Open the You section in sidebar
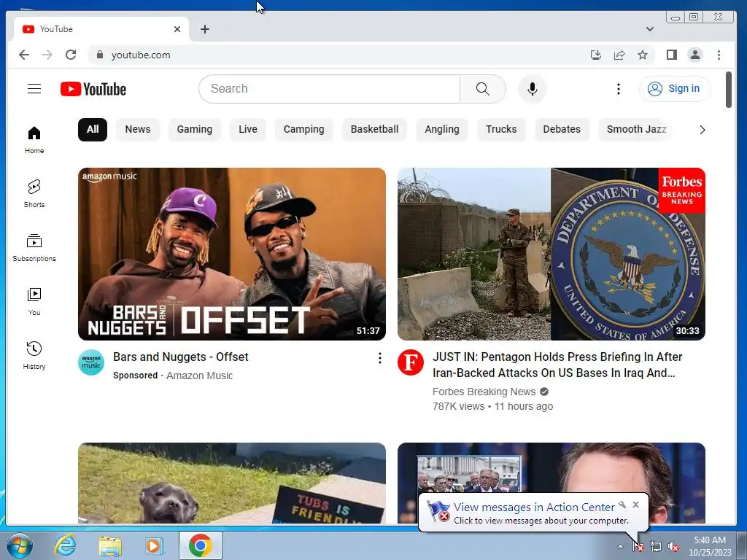The width and height of the screenshot is (747, 560). pos(34,301)
